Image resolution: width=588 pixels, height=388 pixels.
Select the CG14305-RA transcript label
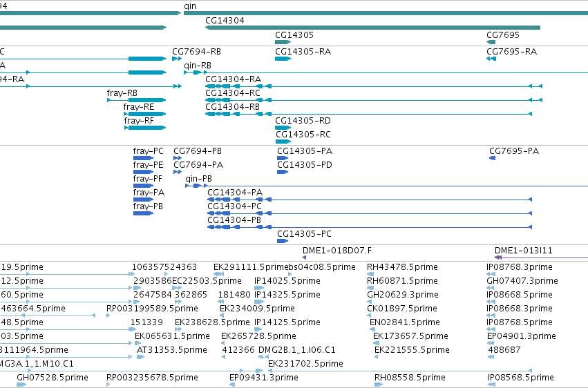(303, 52)
